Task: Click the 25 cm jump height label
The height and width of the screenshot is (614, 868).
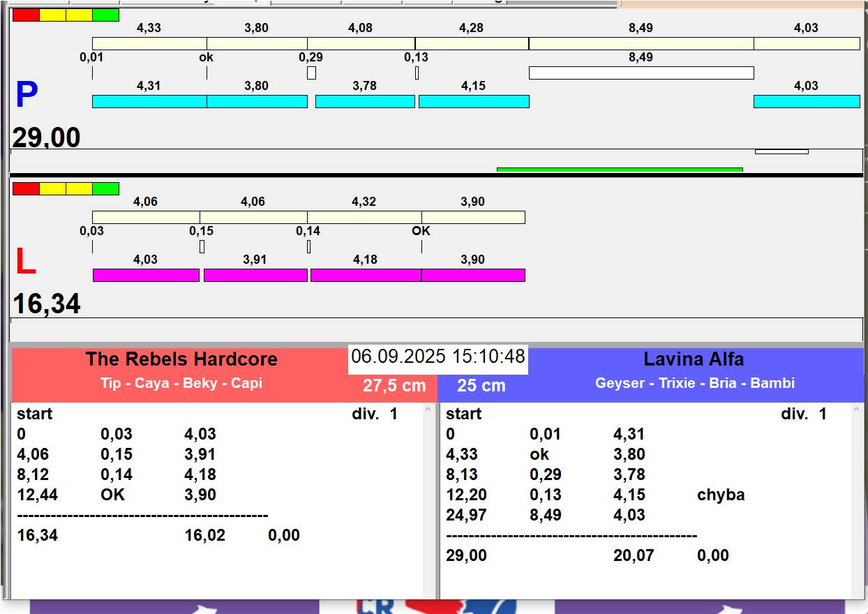Action: [481, 386]
